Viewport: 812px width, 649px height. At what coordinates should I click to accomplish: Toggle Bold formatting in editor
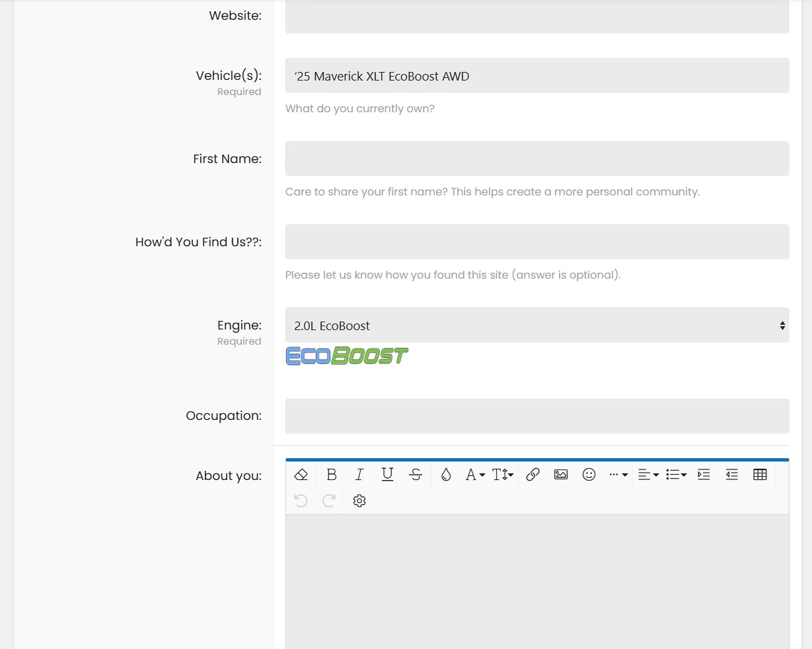coord(332,474)
